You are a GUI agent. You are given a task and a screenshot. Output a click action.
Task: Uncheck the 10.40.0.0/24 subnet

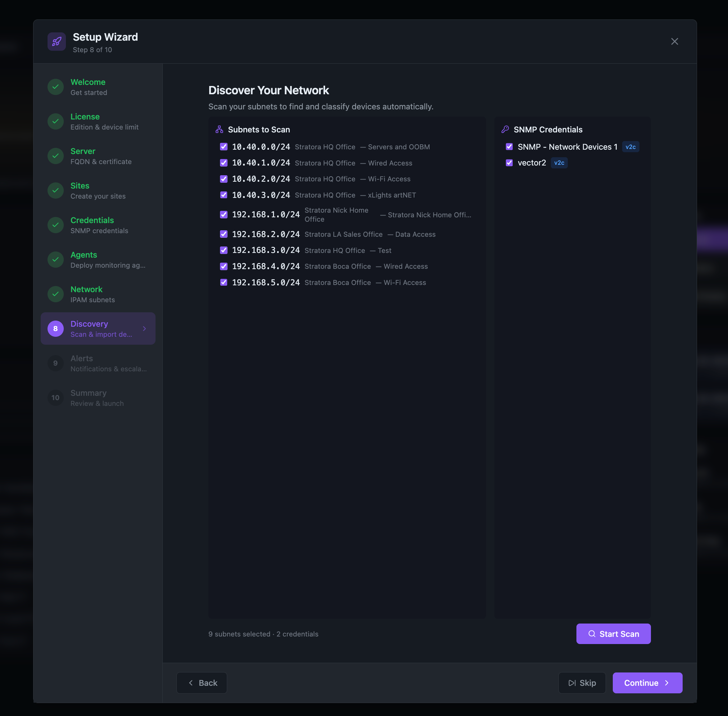(x=224, y=147)
